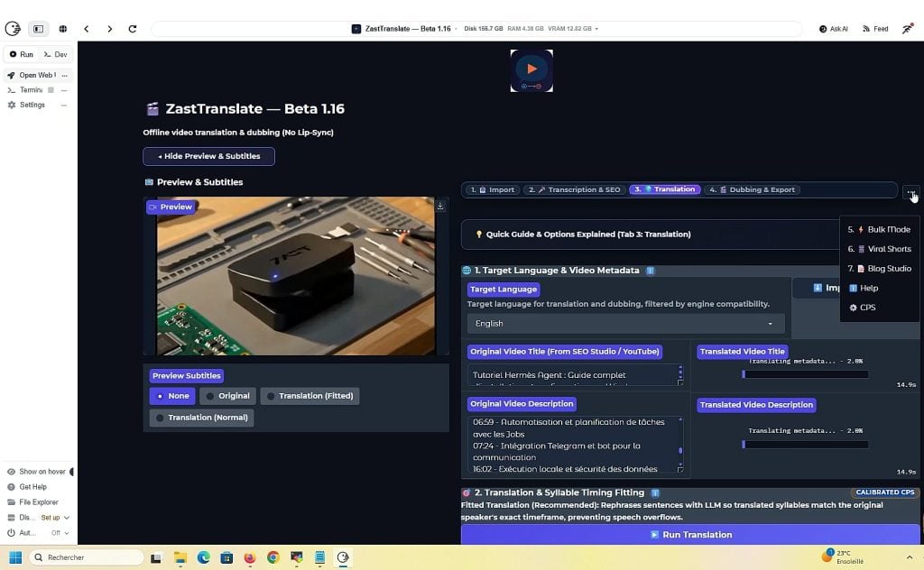Open the Disk RAM VRAM stats dropdown

tap(596, 28)
